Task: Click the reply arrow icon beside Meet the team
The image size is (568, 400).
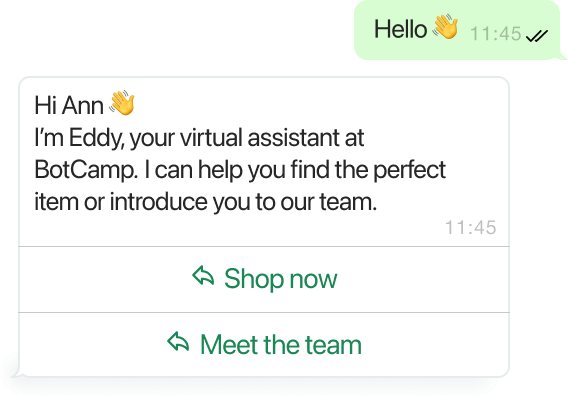Action: click(178, 342)
